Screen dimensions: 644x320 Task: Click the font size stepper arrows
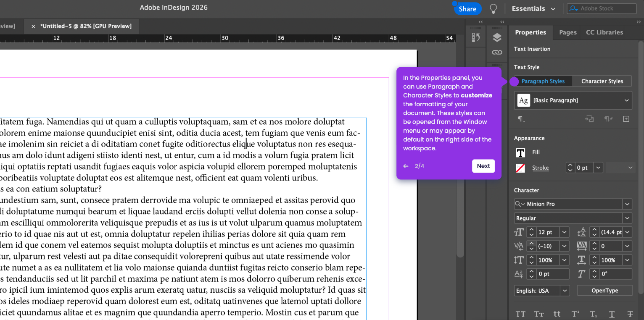[531, 232]
